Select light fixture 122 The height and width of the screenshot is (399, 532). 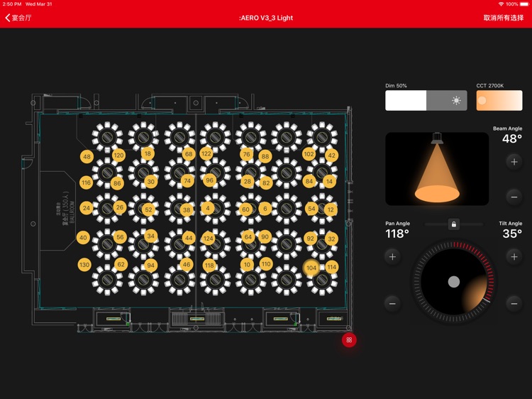[206, 153]
